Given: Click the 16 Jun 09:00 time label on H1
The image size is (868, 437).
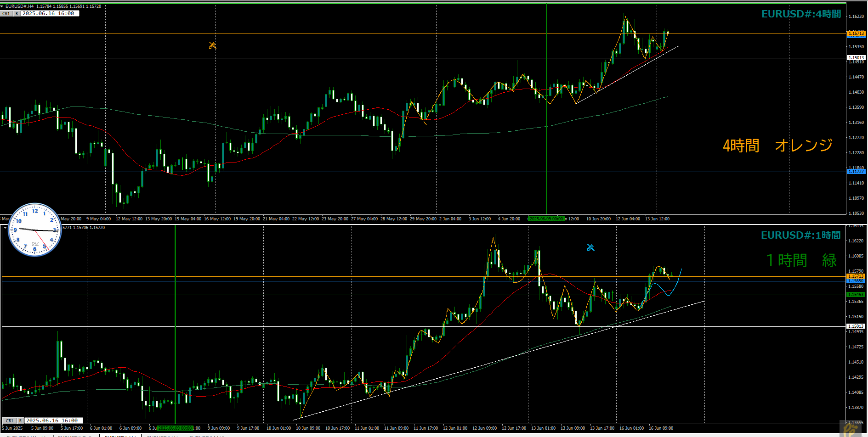Looking at the screenshot, I should click(661, 428).
